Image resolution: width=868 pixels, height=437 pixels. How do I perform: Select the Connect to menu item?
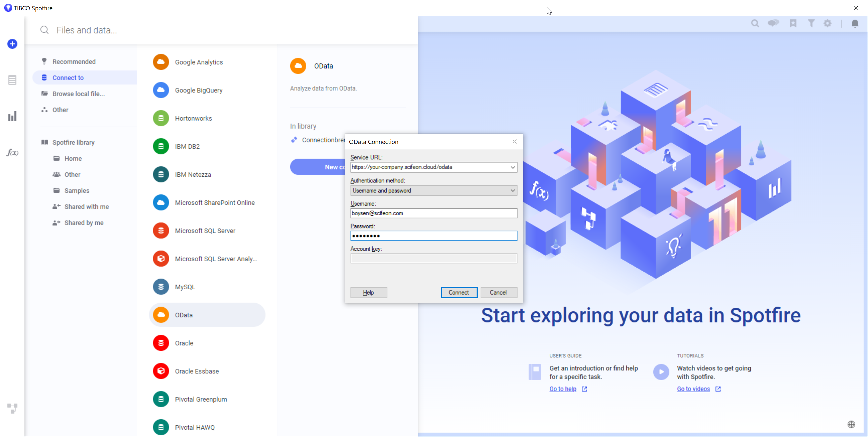point(68,78)
